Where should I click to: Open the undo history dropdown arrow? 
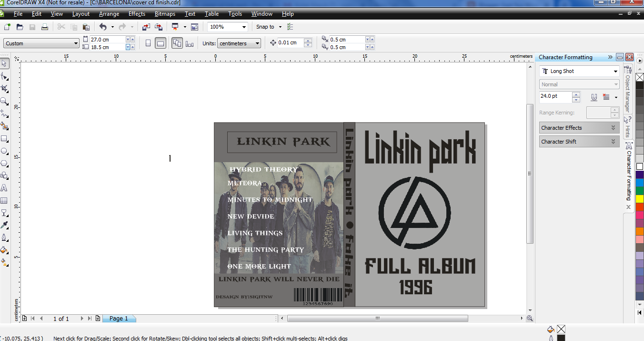[x=112, y=27]
